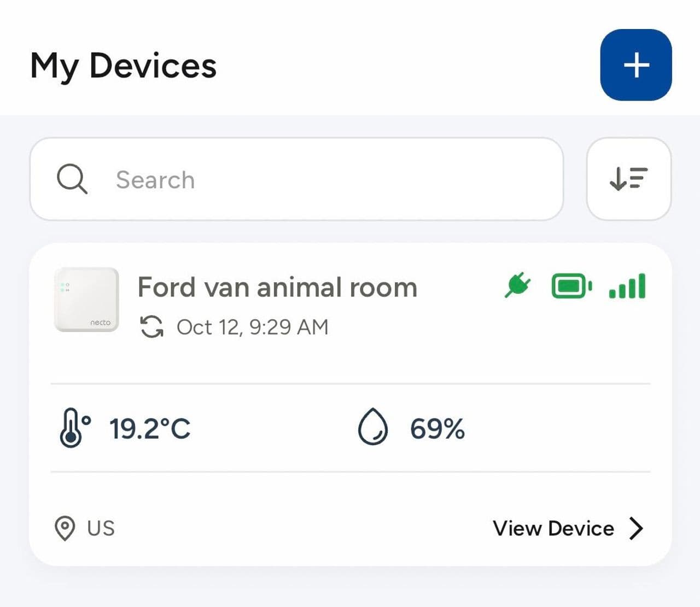Image resolution: width=700 pixels, height=607 pixels.
Task: Open the View Device link
Action: point(553,528)
